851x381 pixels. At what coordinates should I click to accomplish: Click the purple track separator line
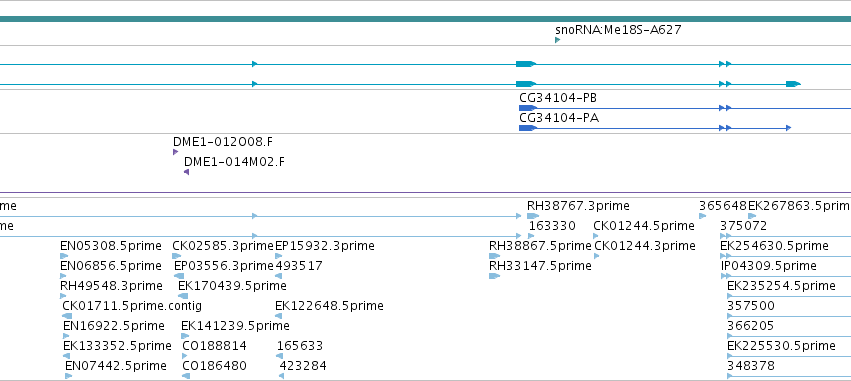[426, 192]
